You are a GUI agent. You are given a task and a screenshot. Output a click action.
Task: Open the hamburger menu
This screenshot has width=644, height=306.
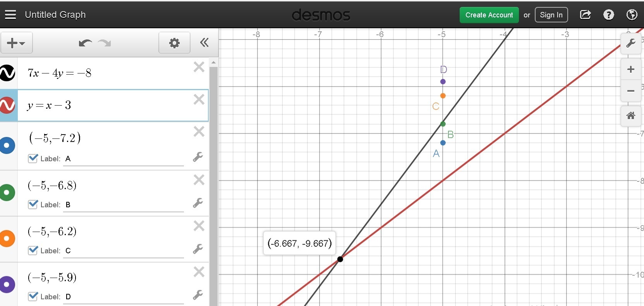pos(10,15)
